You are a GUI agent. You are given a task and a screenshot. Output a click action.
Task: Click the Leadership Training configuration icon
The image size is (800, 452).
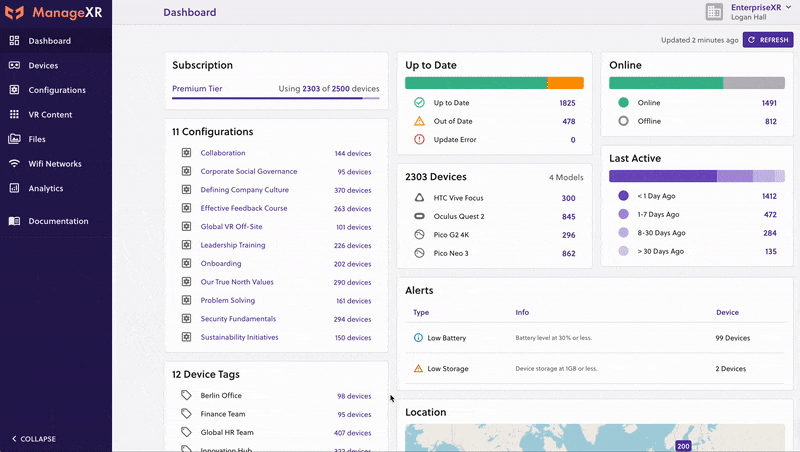click(x=186, y=245)
